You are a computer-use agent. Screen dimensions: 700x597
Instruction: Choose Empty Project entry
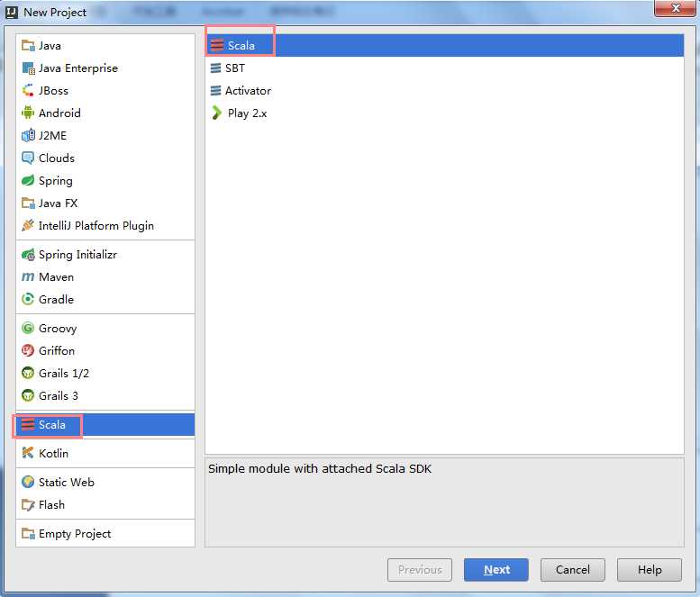105,534
